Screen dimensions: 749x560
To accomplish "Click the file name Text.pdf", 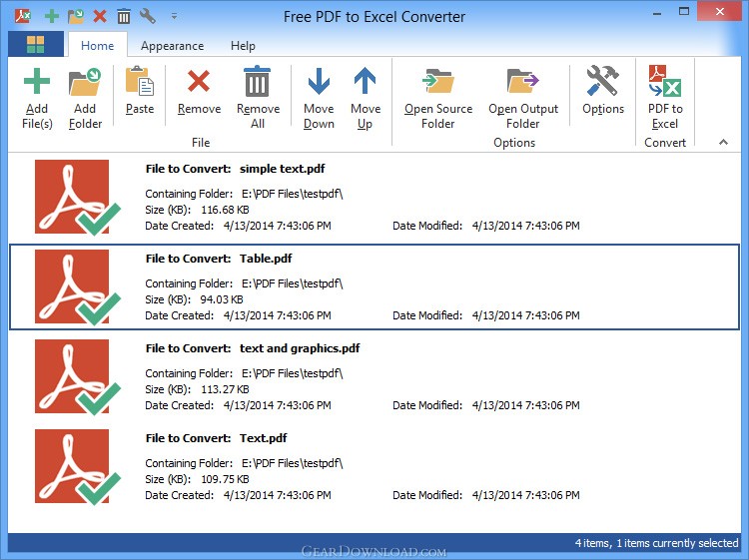I will click(264, 438).
